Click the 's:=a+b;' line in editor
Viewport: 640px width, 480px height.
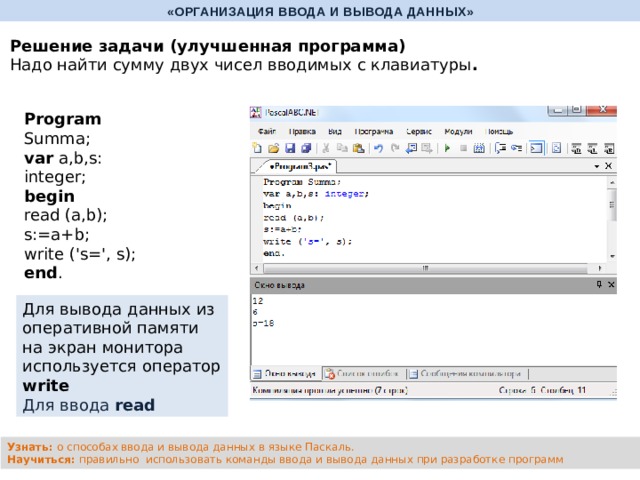[x=282, y=229]
